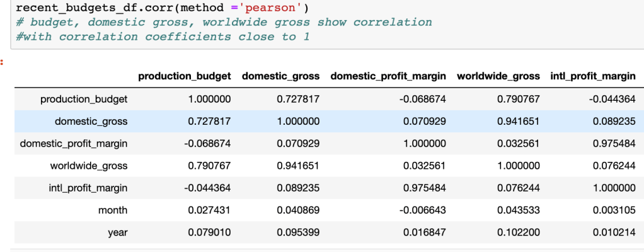Click the production_budget row label

[84, 100]
